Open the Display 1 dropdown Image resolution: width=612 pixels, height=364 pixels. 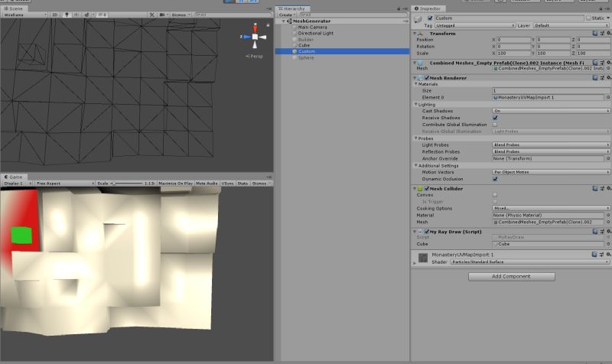click(x=17, y=183)
